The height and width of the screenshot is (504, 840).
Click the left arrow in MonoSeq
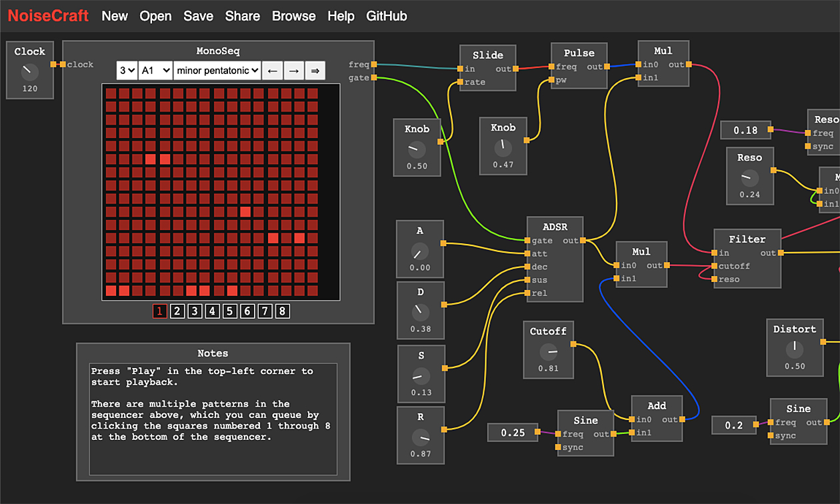point(272,71)
